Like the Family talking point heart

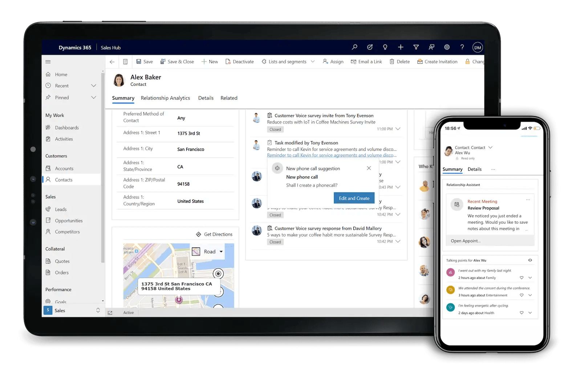[x=522, y=278]
